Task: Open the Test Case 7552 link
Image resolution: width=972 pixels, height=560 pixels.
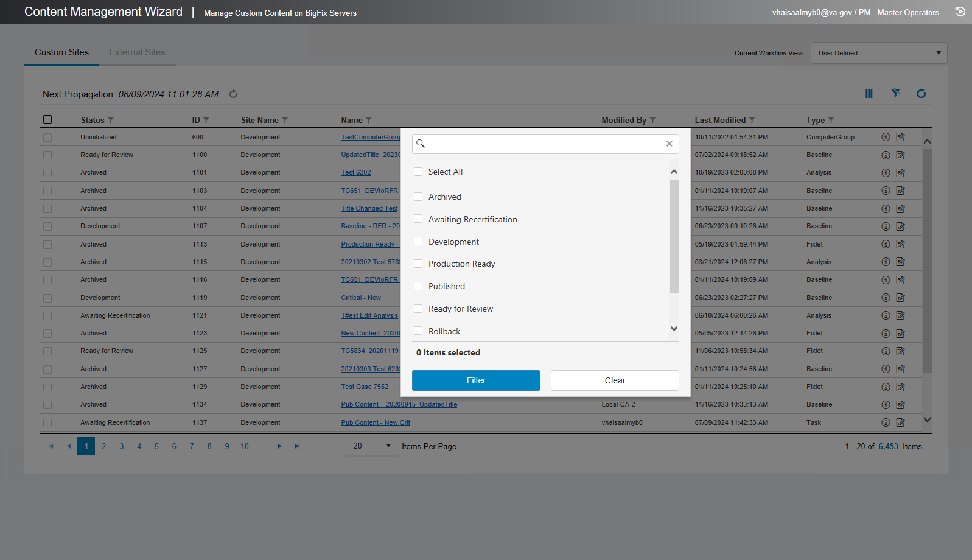Action: (364, 387)
